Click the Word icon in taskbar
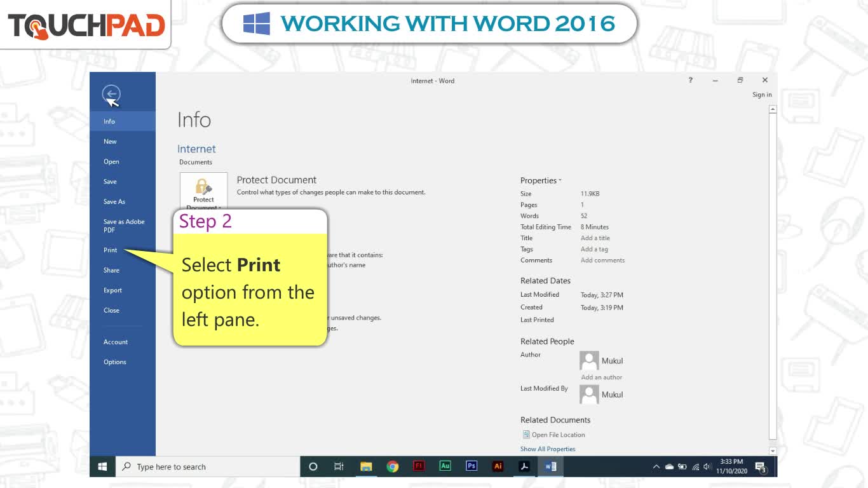This screenshot has width=868, height=488. point(550,466)
